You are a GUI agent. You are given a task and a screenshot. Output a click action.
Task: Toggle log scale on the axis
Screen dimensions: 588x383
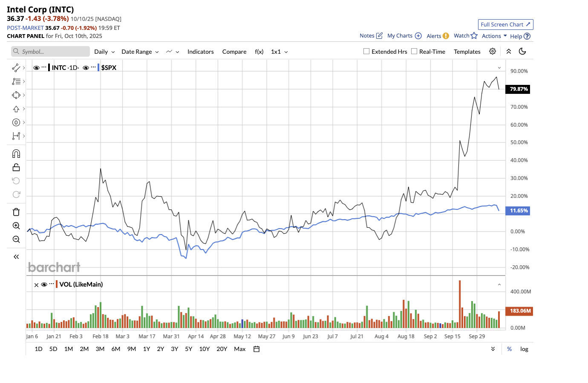click(x=524, y=349)
